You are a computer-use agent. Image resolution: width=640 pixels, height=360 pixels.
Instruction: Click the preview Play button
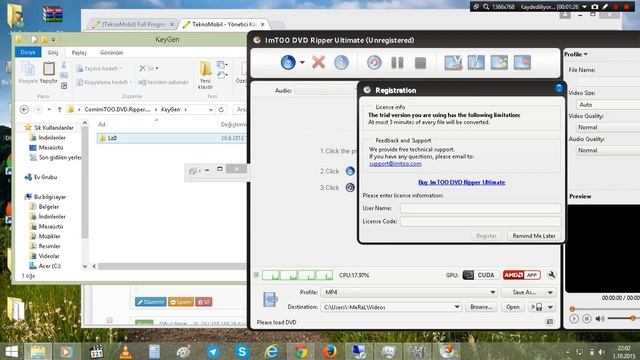click(574, 318)
